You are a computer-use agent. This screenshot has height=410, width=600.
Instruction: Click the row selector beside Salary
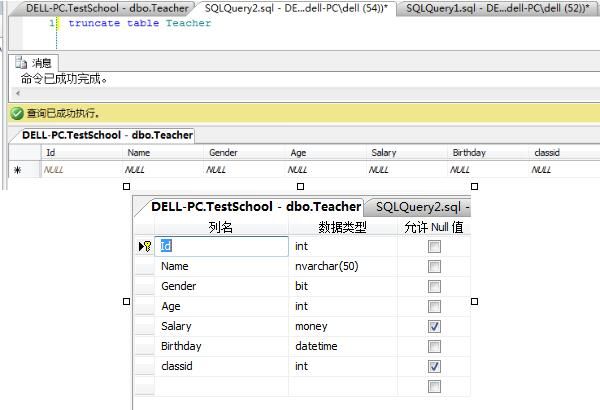tap(145, 326)
